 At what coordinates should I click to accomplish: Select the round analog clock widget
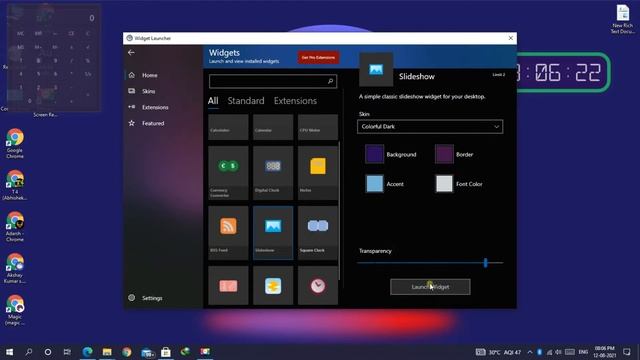point(318,286)
